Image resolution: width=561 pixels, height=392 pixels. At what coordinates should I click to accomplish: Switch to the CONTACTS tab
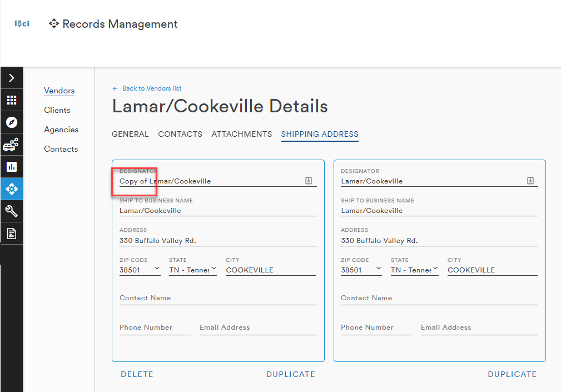click(180, 134)
